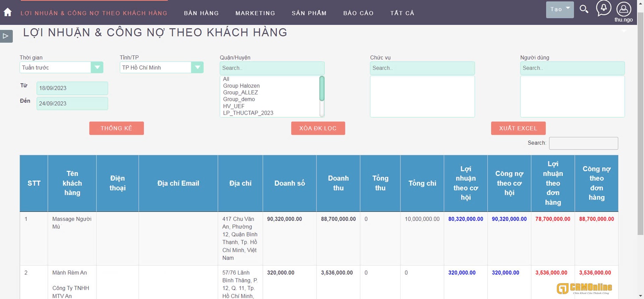This screenshot has height=299, width=644.
Task: Expand the Tỉnh/TP dropdown arrow
Action: (197, 67)
